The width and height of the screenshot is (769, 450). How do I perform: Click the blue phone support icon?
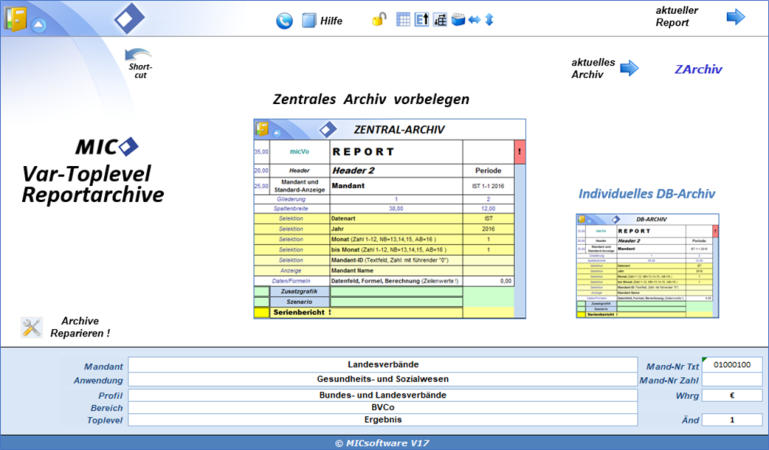pyautogui.click(x=284, y=19)
